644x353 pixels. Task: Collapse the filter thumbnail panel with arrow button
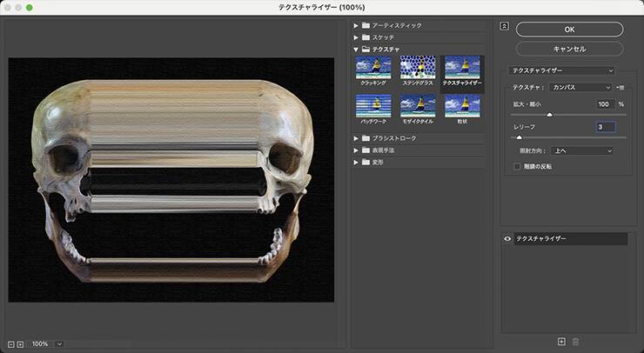pos(504,25)
